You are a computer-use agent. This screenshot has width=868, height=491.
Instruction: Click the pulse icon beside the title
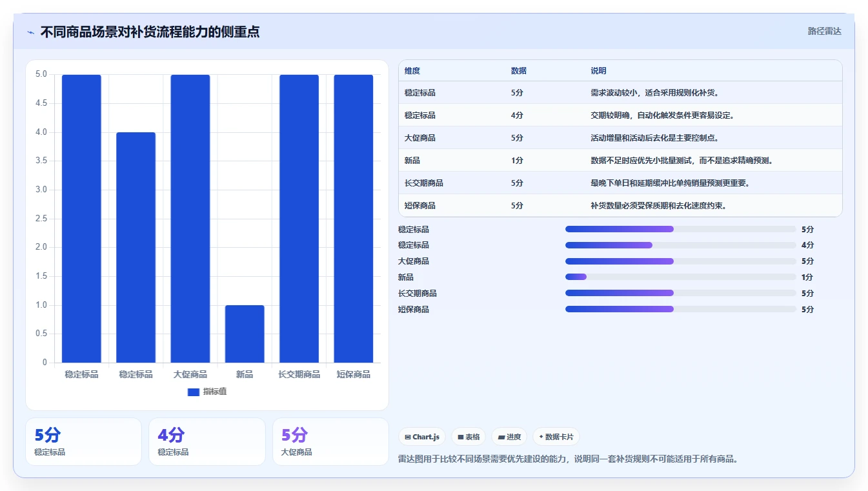pos(31,32)
